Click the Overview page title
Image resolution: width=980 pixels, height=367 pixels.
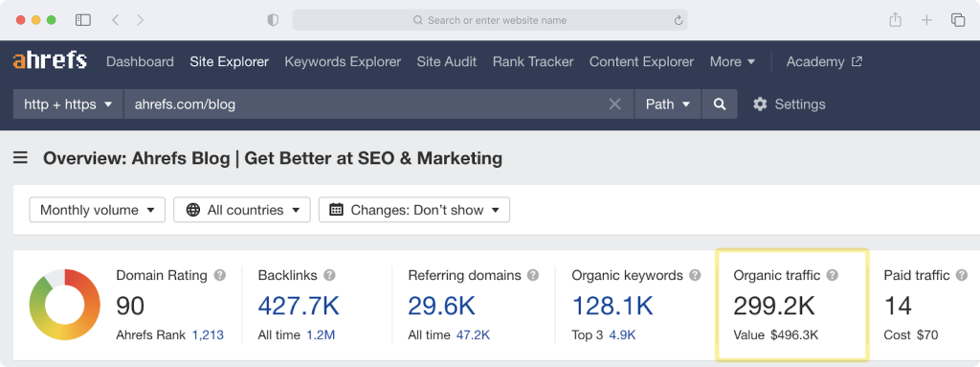coord(273,158)
